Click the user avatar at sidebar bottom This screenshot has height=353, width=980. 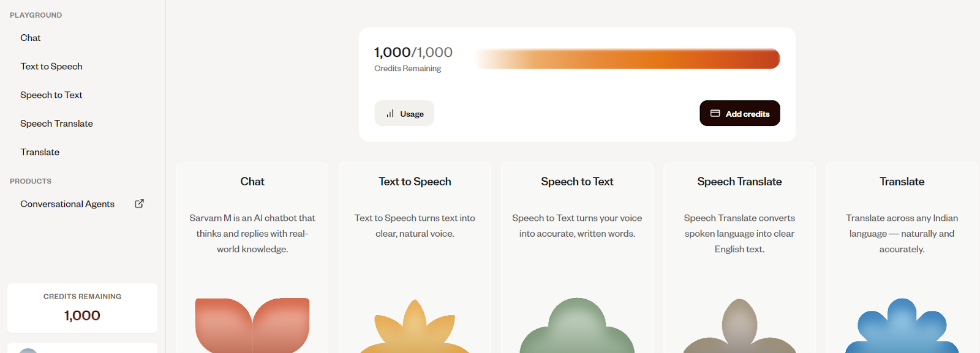tap(28, 351)
